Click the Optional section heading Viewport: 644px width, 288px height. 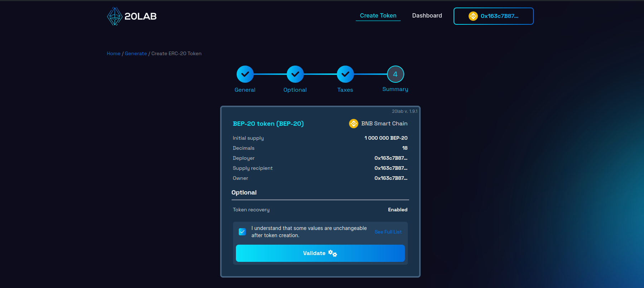point(244,192)
